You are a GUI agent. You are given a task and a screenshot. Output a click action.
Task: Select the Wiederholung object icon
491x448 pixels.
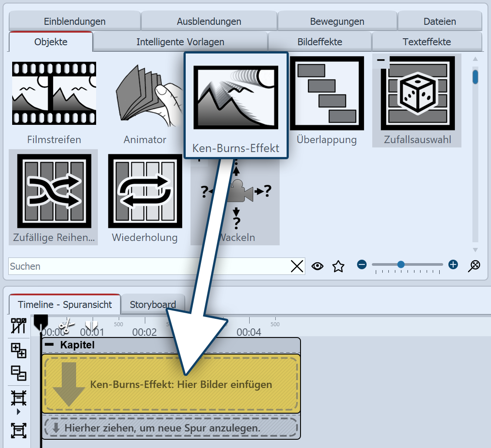[144, 191]
